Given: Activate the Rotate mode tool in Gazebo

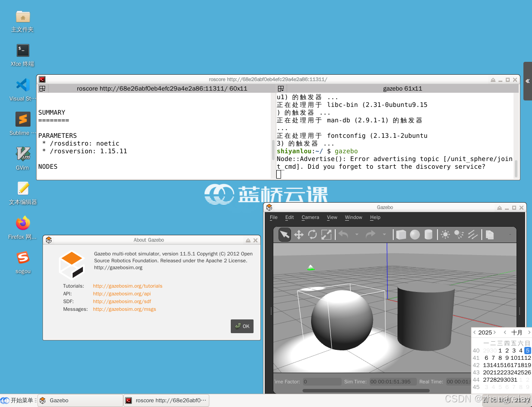Looking at the screenshot, I should tap(312, 234).
